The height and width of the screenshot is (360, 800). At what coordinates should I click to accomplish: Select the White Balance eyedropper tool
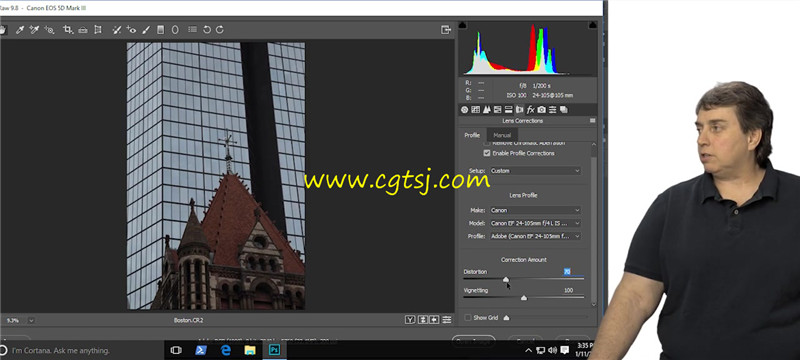pyautogui.click(x=20, y=30)
